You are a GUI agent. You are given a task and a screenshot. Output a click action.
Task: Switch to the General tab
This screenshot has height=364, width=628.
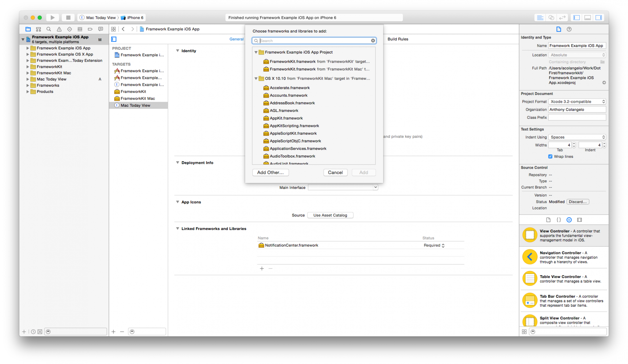tap(237, 39)
